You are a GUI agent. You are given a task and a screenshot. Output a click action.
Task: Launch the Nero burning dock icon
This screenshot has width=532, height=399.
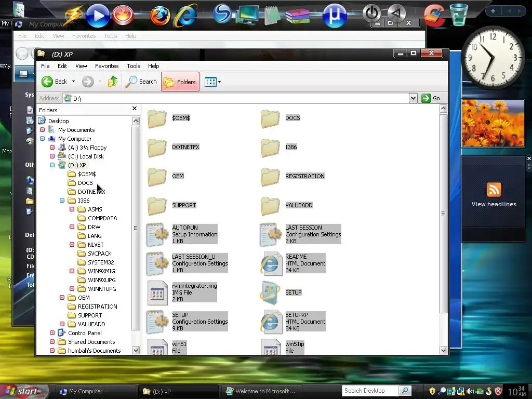pos(123,16)
